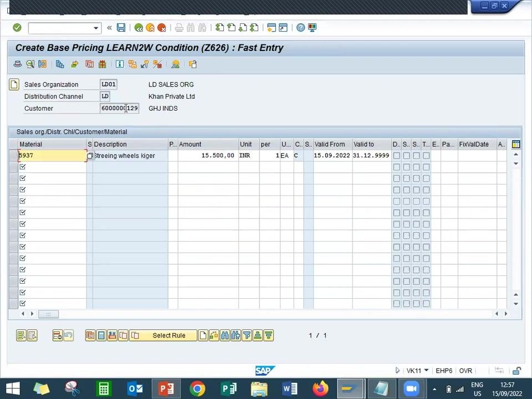Viewport: 532px width, 399px height.
Task: Go to first page icon
Action: 220,28
